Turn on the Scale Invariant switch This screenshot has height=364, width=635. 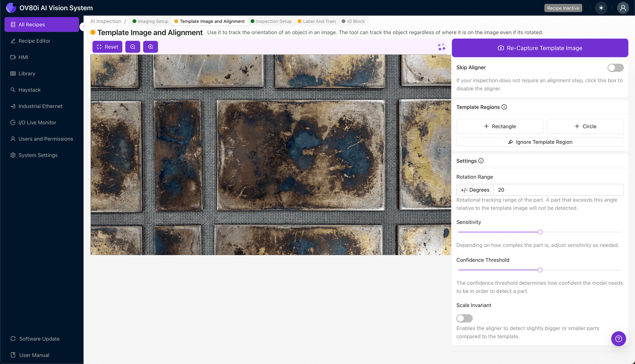tap(464, 318)
